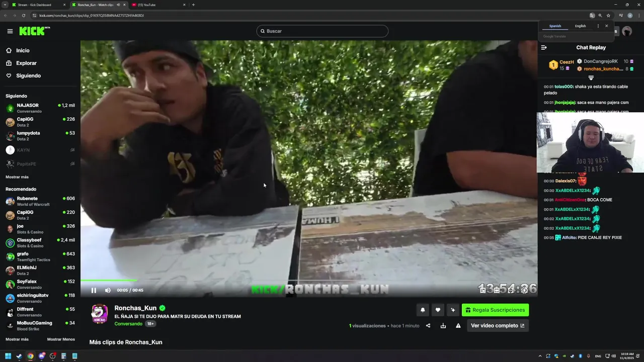Open PapitaPE offline channel
644x362 pixels.
[x=40, y=164]
